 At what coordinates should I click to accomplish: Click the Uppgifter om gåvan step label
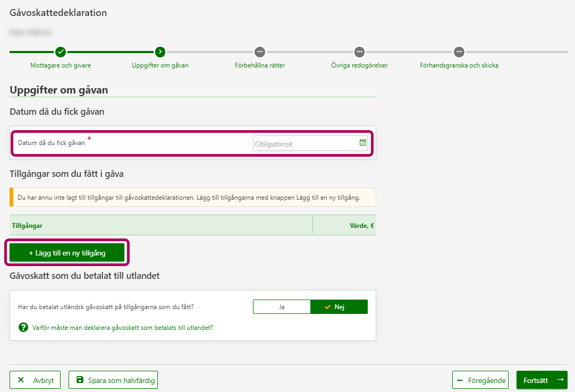point(160,65)
